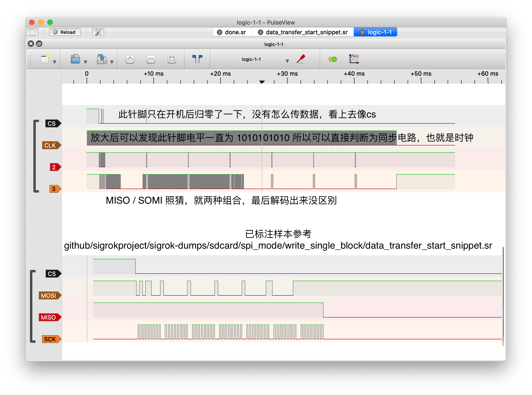The image size is (532, 395).
Task: Click the Zoom to Fit icon
Action: click(x=172, y=59)
